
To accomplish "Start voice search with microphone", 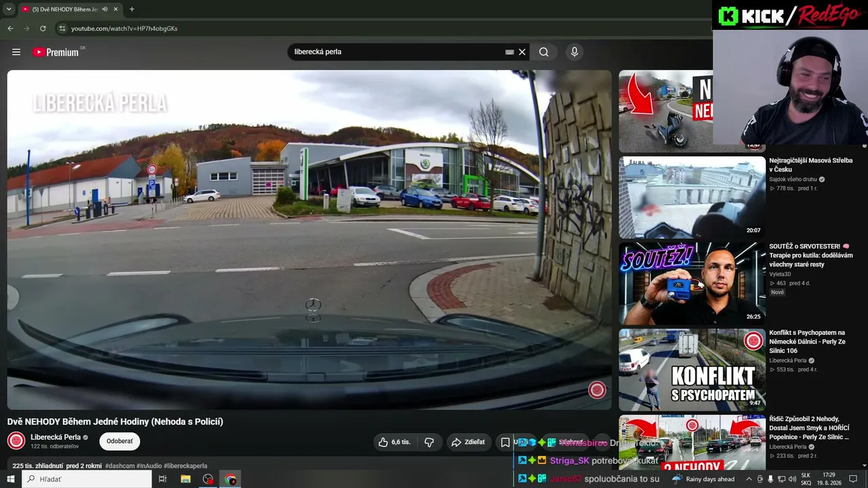I will pos(574,52).
